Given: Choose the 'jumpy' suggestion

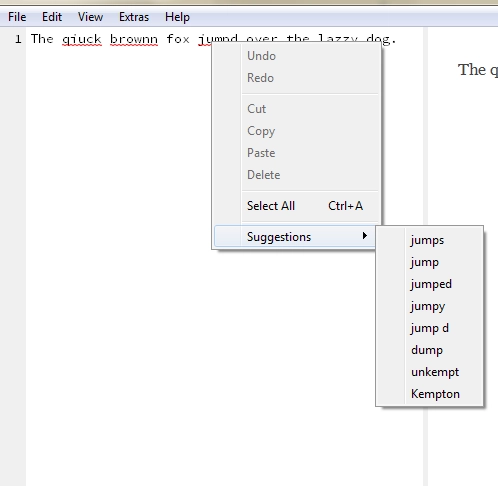Looking at the screenshot, I should (429, 306).
